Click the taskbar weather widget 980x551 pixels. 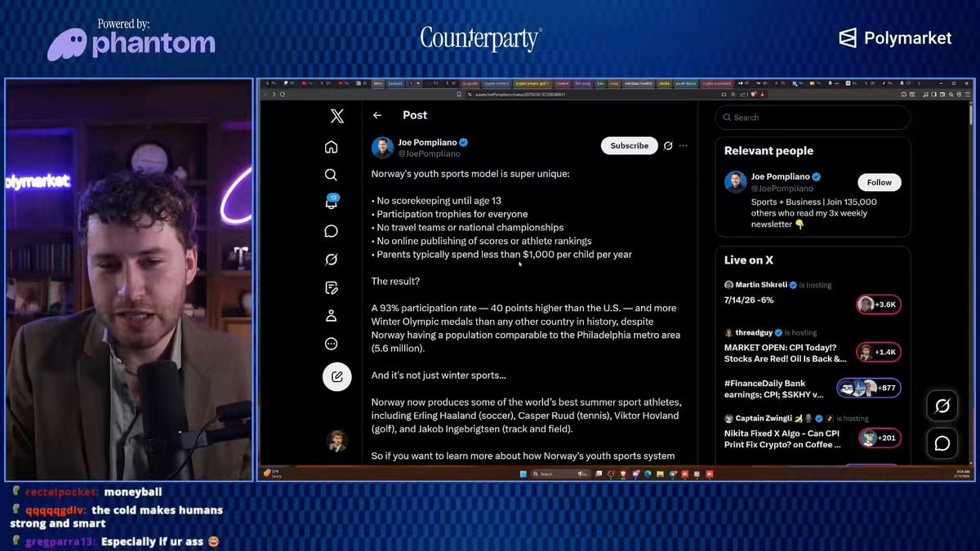coord(272,473)
